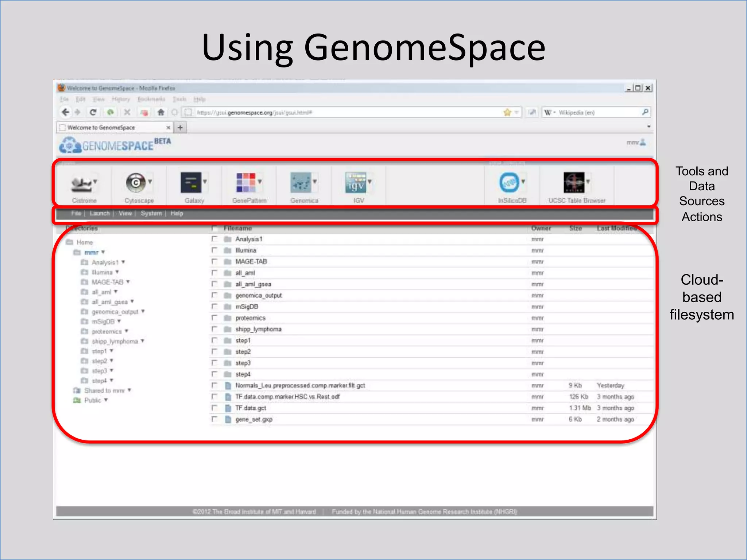Open the IGV dropdown arrow

pos(369,181)
